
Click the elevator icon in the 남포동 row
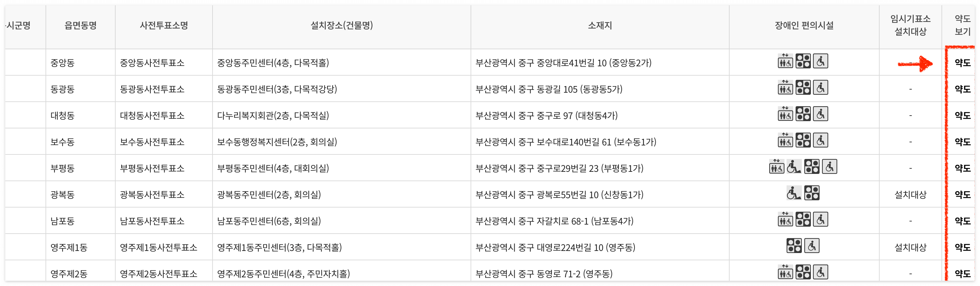click(785, 219)
